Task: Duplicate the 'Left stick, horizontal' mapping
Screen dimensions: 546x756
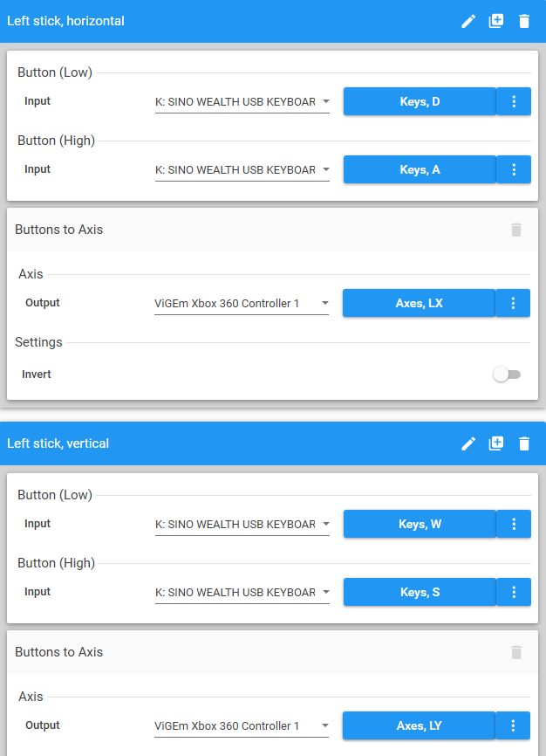Action: (496, 21)
